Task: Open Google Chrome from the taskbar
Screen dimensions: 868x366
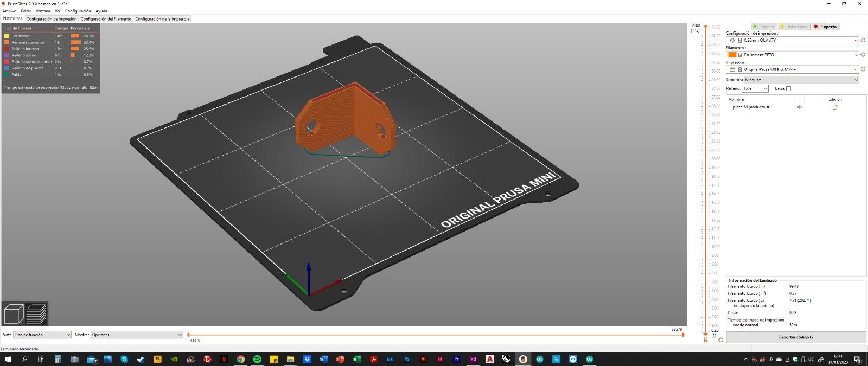Action: click(x=240, y=359)
